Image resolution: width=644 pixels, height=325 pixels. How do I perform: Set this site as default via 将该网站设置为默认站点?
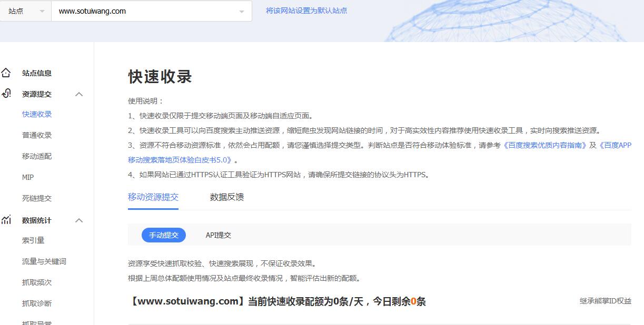point(306,11)
